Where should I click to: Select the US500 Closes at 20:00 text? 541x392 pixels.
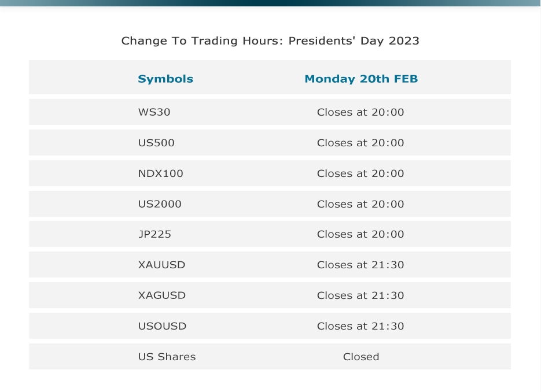tap(360, 143)
